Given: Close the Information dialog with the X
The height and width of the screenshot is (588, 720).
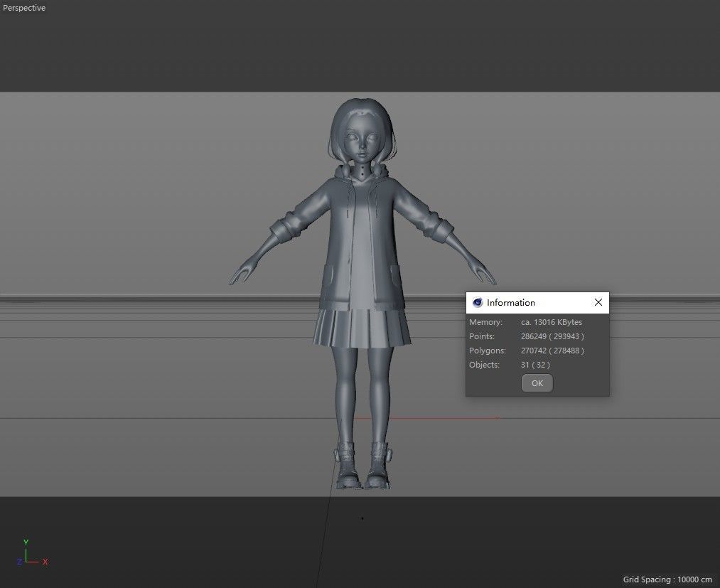Looking at the screenshot, I should coord(598,302).
